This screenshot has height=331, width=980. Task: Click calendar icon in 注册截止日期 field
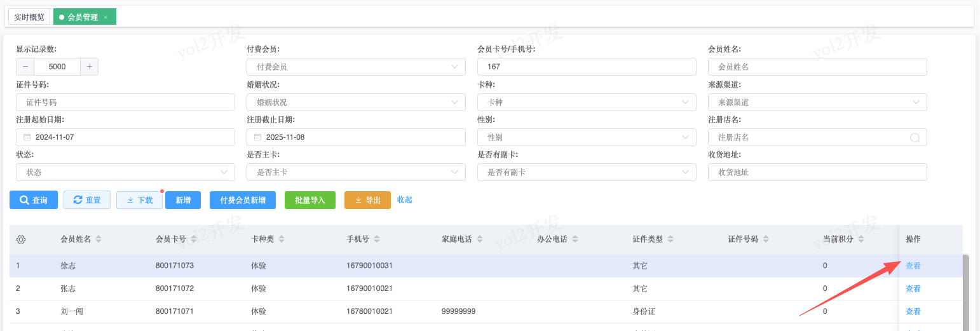coord(257,137)
